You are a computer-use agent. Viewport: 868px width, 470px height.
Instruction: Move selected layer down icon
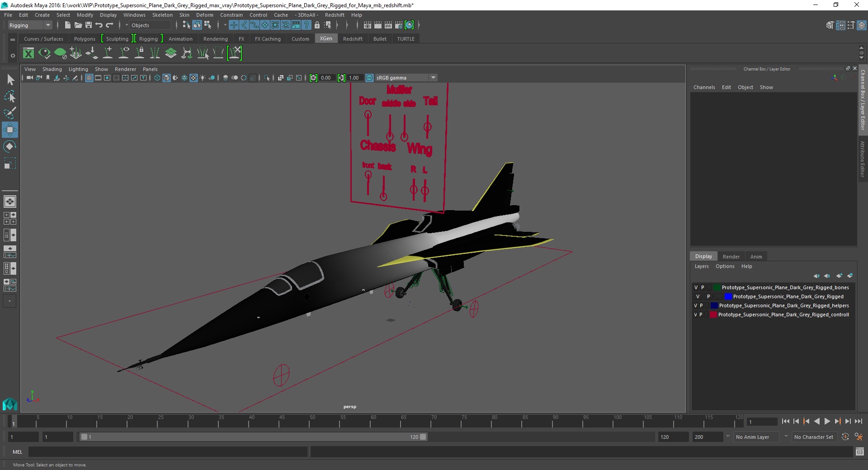pyautogui.click(x=827, y=276)
